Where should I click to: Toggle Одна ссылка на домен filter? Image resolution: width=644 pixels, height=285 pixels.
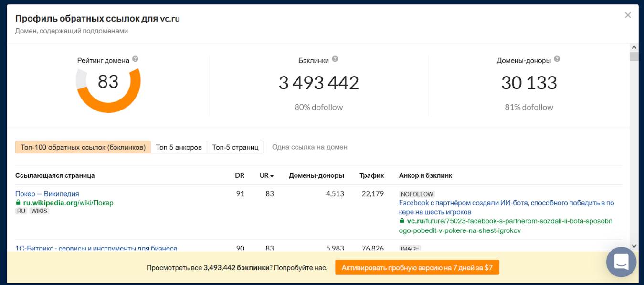pos(310,147)
